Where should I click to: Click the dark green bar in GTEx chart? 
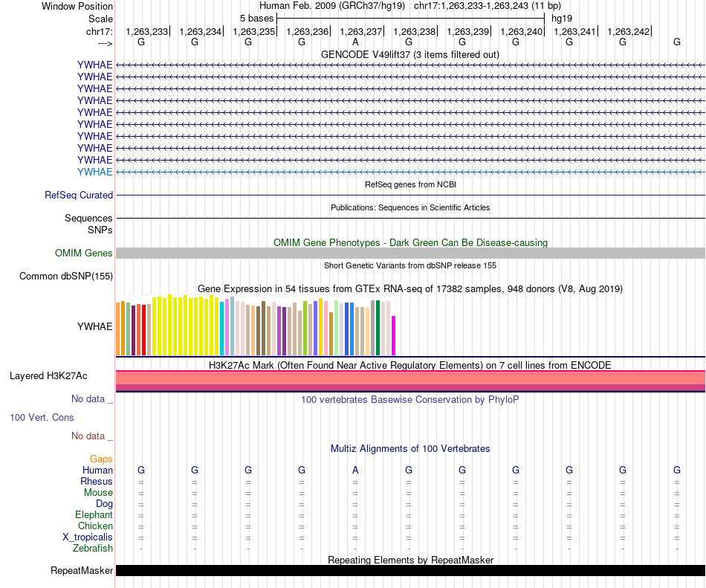tap(378, 328)
